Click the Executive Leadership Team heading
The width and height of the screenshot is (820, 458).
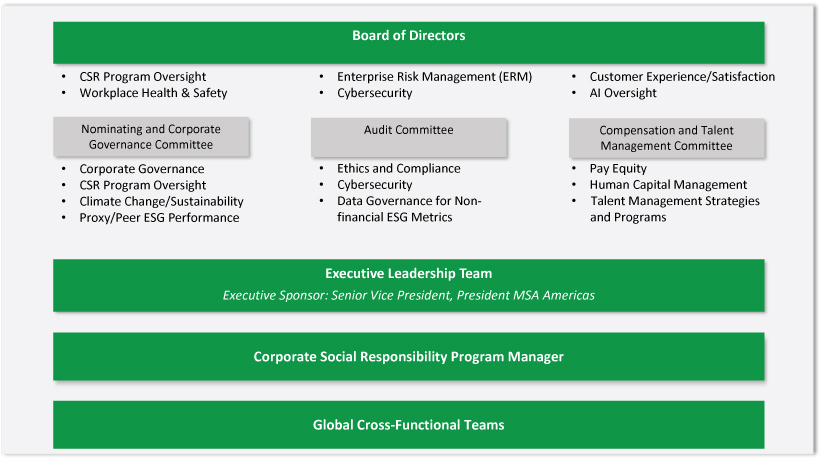(x=408, y=273)
